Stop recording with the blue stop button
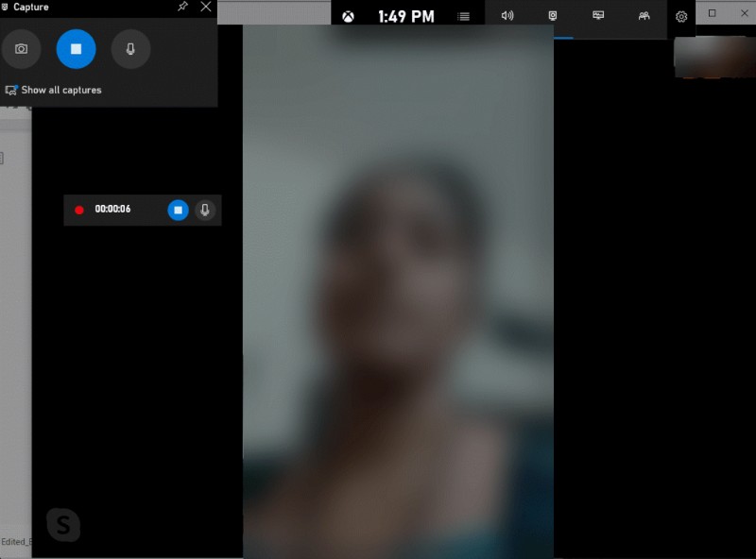 coord(76,49)
